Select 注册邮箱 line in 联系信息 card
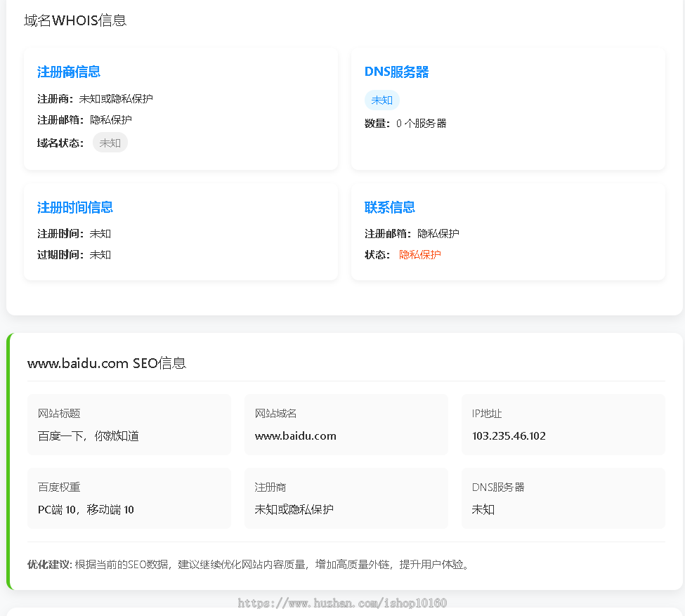Image resolution: width=685 pixels, height=616 pixels. click(x=412, y=234)
